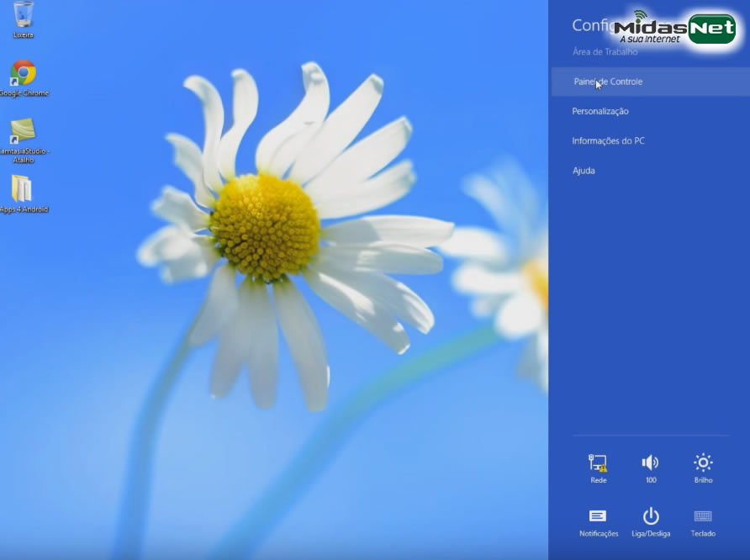
Task: Click the large daisy's yellow center
Action: point(265,226)
